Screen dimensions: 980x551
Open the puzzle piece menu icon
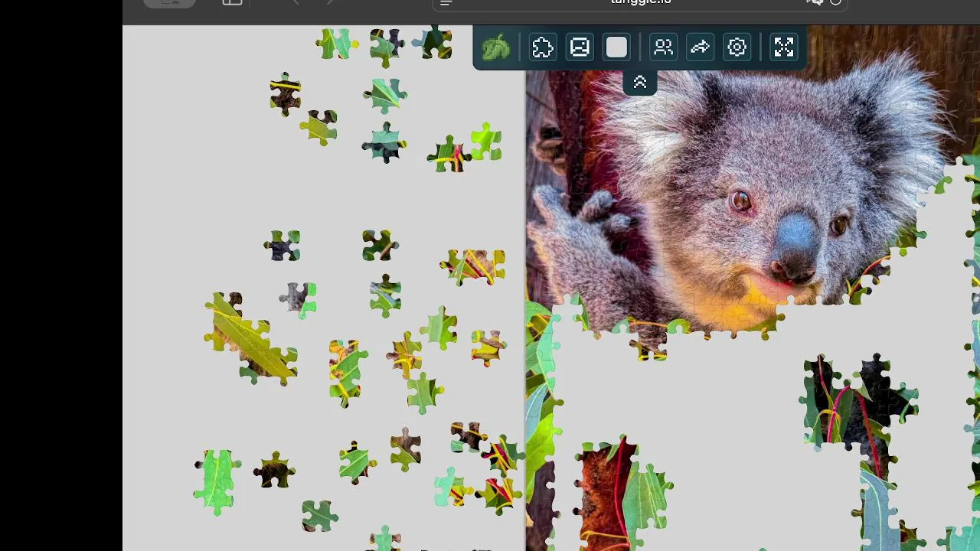543,48
